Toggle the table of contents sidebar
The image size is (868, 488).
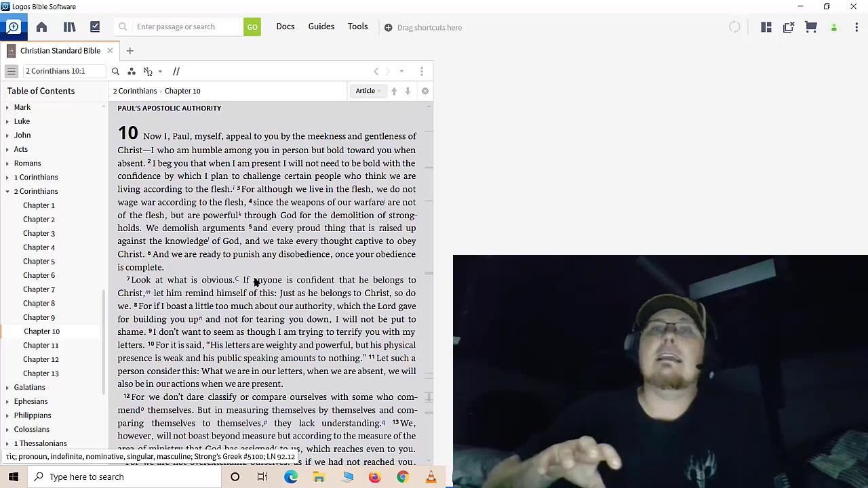11,71
